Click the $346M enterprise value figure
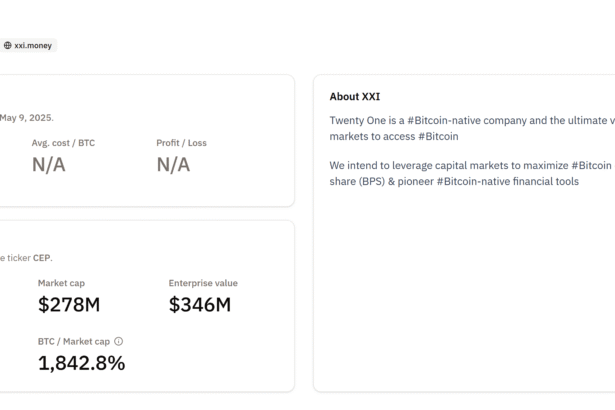This screenshot has height=410, width=615. [x=199, y=305]
